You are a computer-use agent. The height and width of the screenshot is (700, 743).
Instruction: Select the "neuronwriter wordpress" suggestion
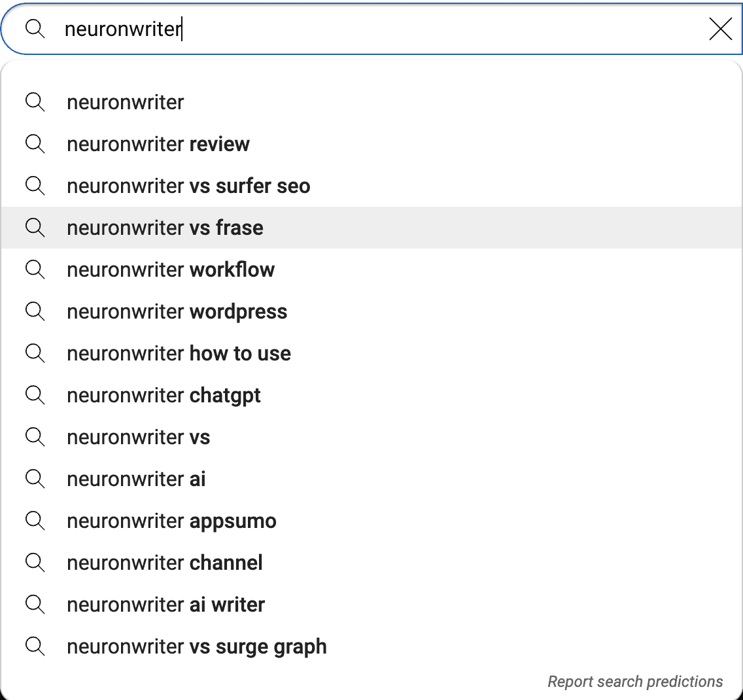point(177,311)
